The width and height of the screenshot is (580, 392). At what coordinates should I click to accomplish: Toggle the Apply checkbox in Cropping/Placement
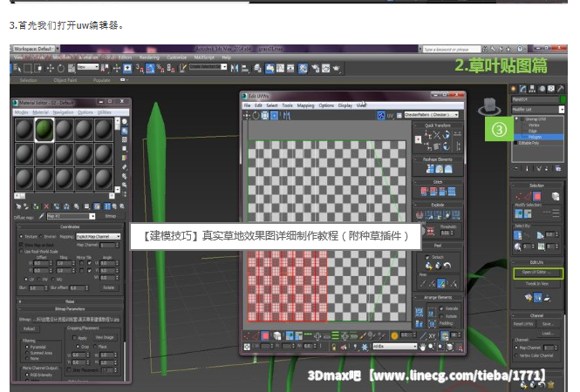(74, 338)
